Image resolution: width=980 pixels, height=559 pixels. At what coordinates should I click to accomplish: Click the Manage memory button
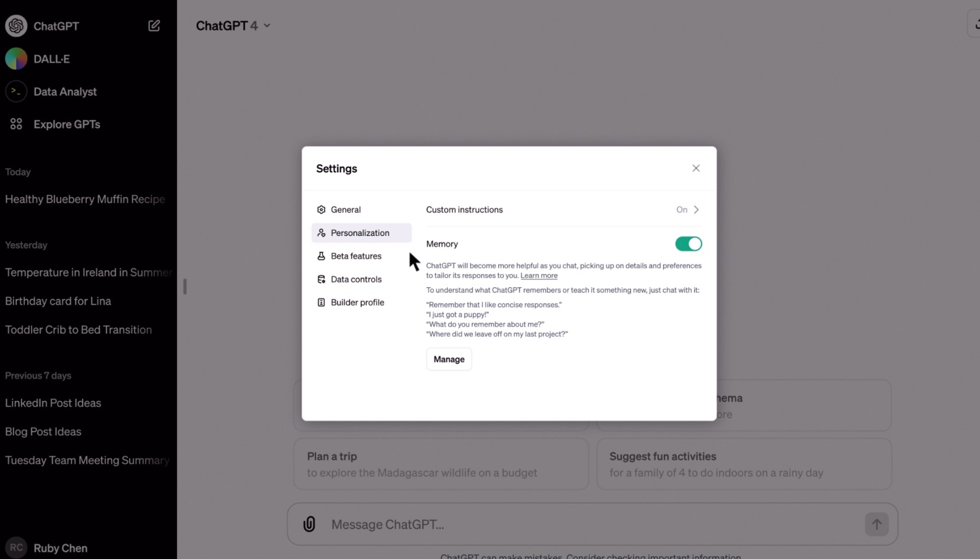tap(449, 359)
